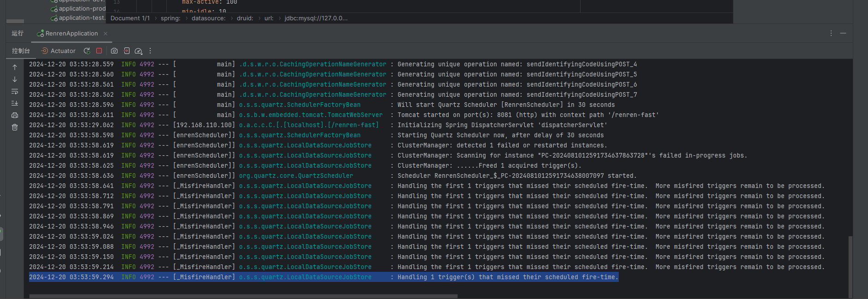The height and width of the screenshot is (299, 868).
Task: Click 'ClusterManager: Scanning for instance' message
Action: click(572, 155)
